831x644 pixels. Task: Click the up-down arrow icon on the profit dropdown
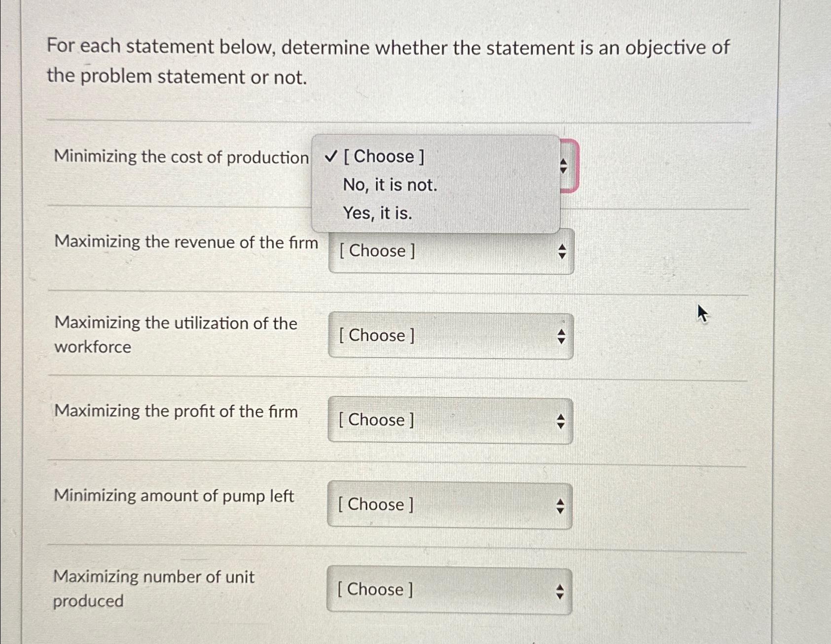[x=562, y=420]
